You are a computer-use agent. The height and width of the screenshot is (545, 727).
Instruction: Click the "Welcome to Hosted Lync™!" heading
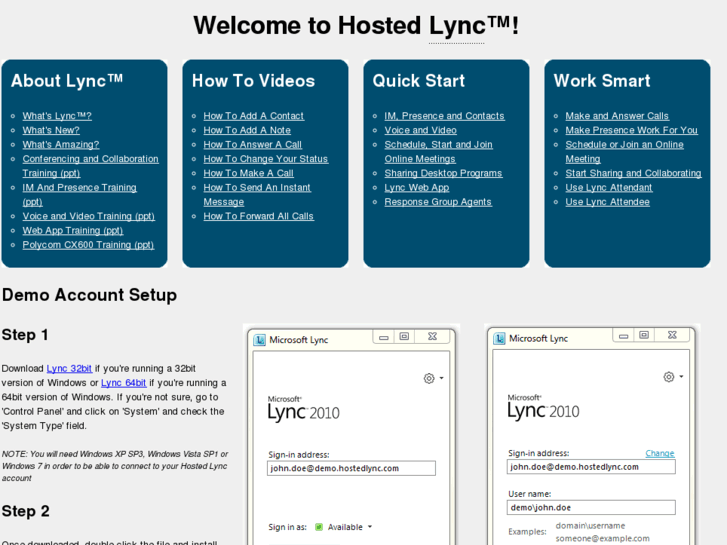pyautogui.click(x=356, y=26)
